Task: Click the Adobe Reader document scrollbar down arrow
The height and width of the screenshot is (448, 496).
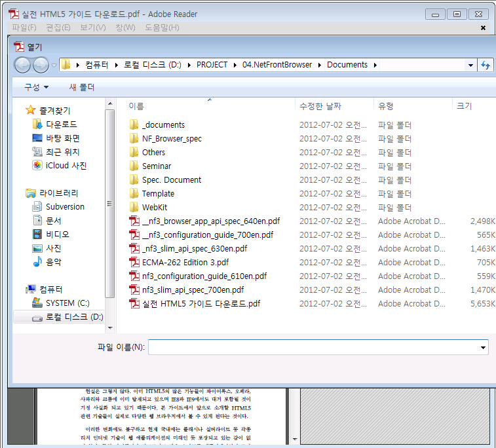Action: coord(295,439)
